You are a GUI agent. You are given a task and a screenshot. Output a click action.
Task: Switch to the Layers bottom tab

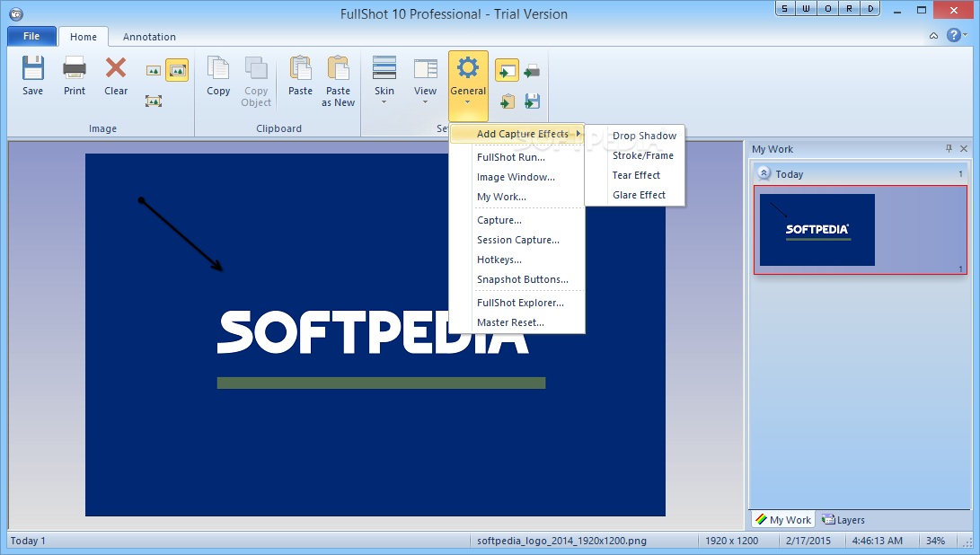[x=843, y=519]
